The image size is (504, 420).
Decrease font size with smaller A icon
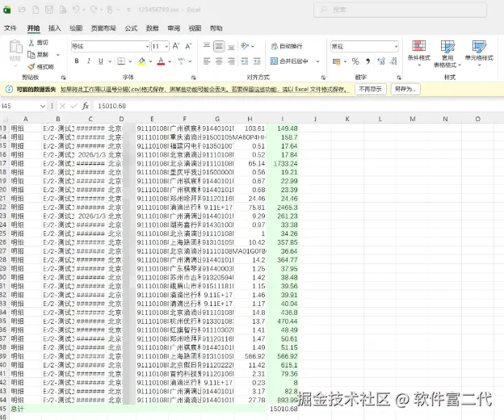188,46
